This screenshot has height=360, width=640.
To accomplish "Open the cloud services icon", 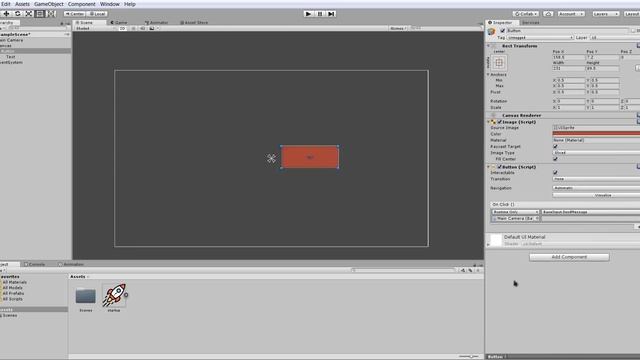I will click(x=548, y=13).
